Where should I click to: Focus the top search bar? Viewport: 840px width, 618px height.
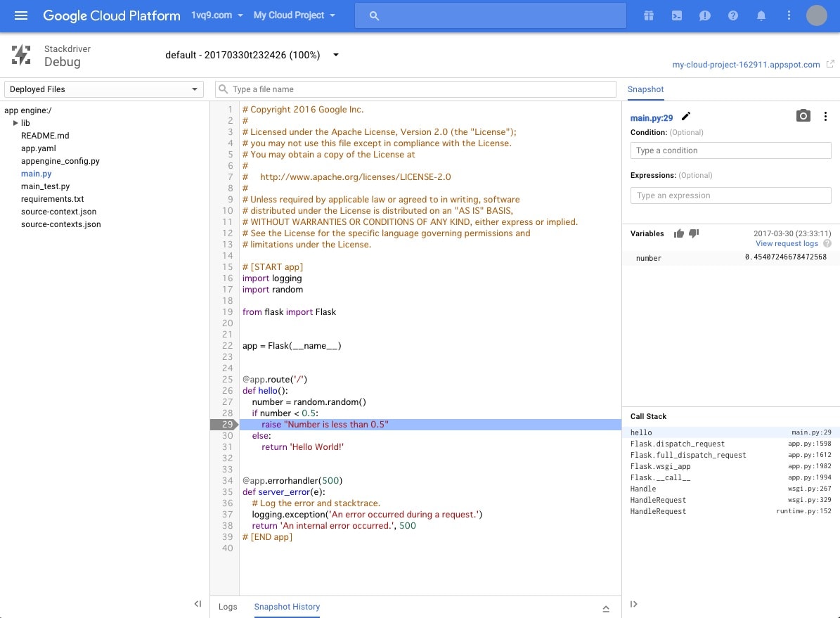point(490,15)
